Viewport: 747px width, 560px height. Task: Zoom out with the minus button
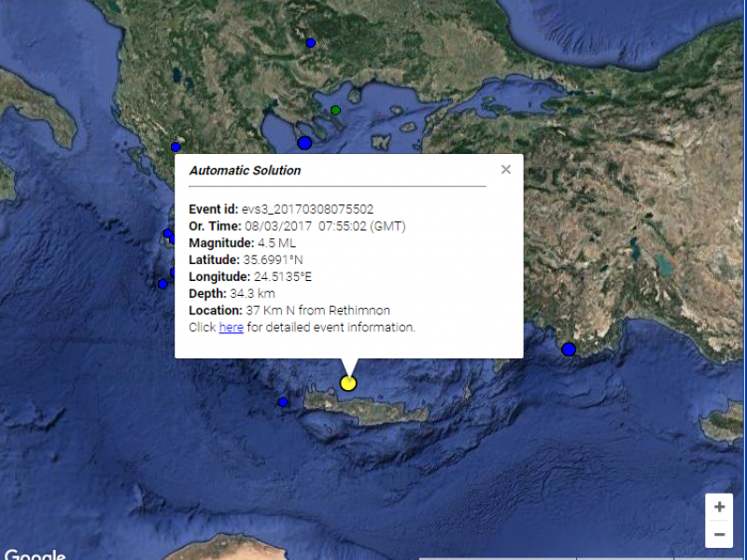point(719,535)
